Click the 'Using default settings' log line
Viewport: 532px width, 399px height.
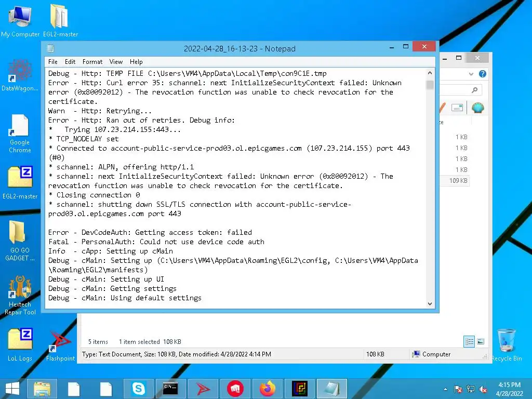point(125,298)
